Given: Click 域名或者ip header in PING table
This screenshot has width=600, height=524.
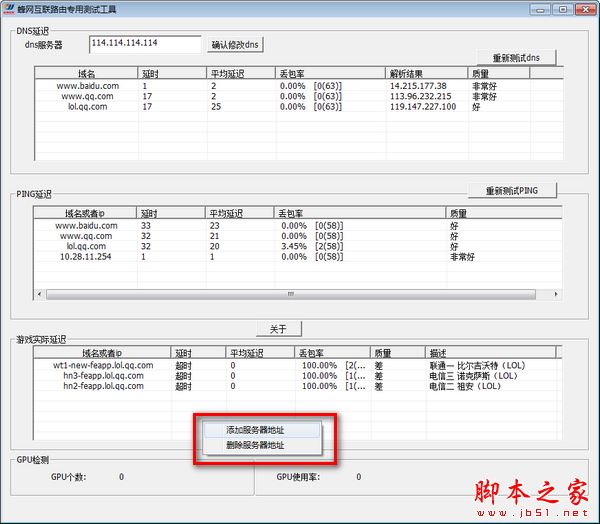Looking at the screenshot, I should [85, 213].
